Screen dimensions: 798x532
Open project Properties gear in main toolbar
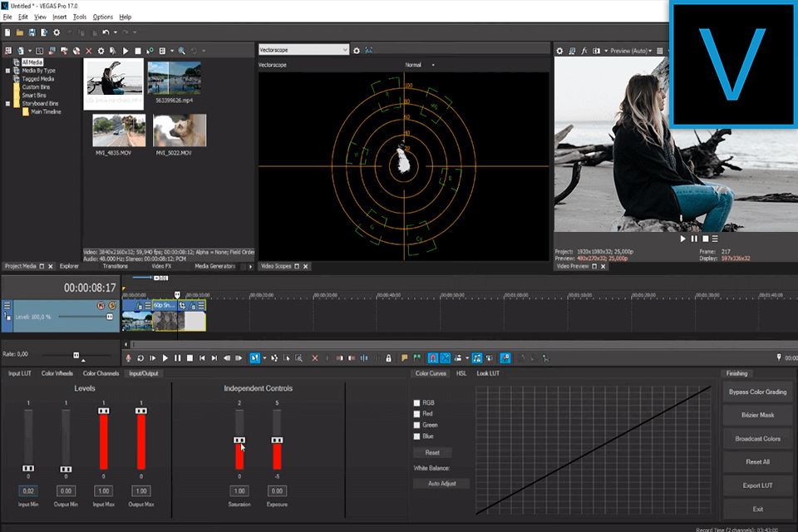[x=57, y=32]
